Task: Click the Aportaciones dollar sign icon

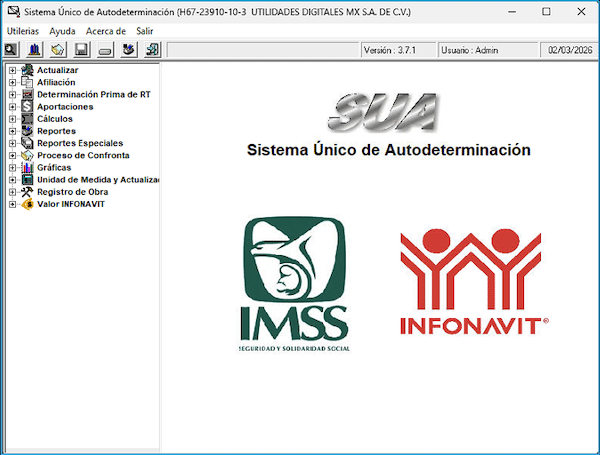Action: (27, 107)
